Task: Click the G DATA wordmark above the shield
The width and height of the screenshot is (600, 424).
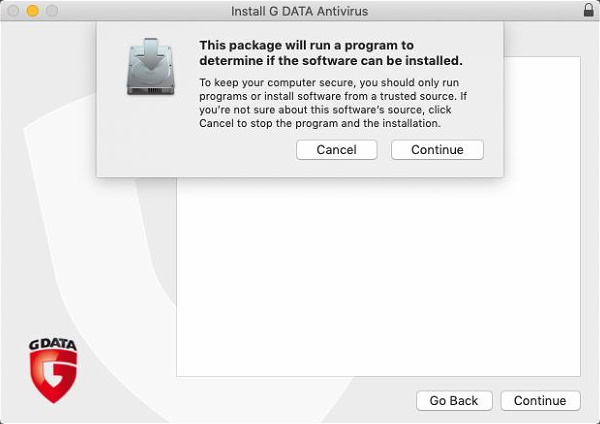Action: pyautogui.click(x=53, y=344)
